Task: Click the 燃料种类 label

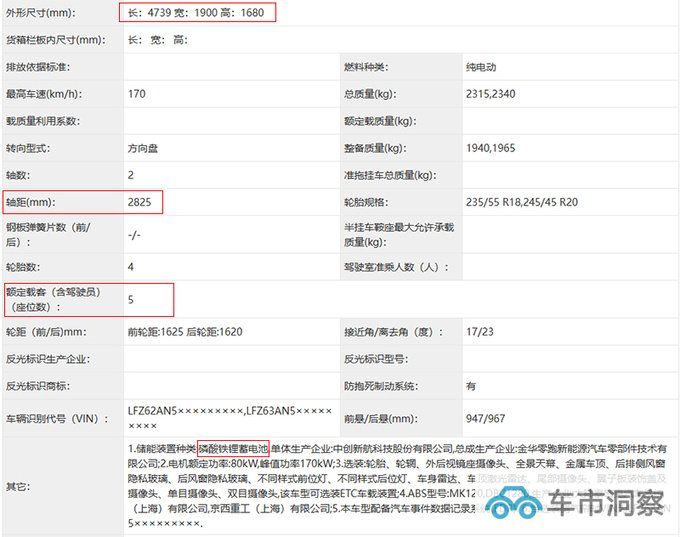Action: coord(366,67)
